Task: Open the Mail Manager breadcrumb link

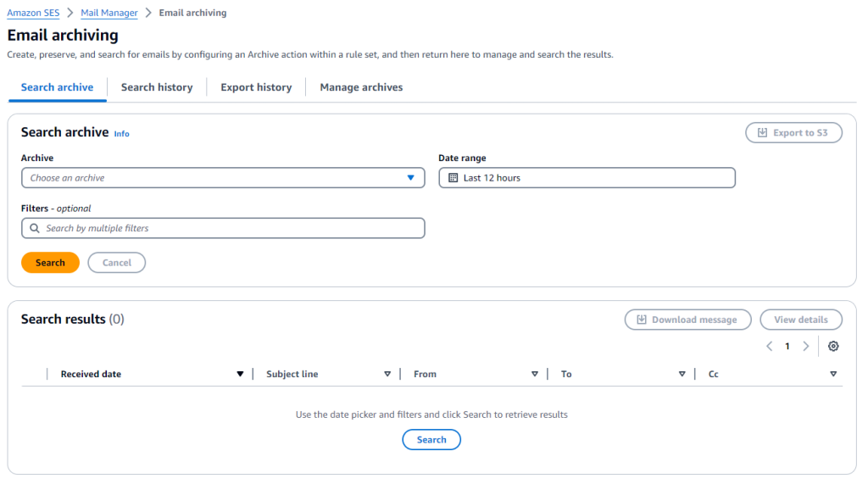Action: tap(109, 13)
